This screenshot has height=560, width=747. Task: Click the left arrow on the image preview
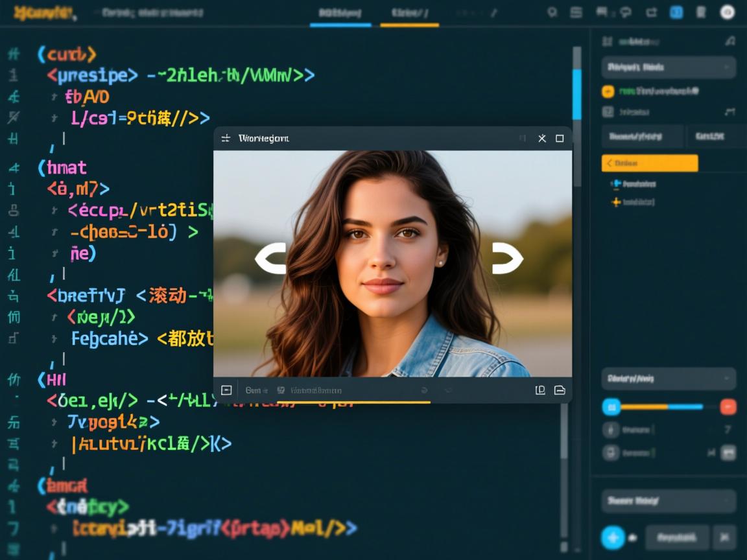271,259
